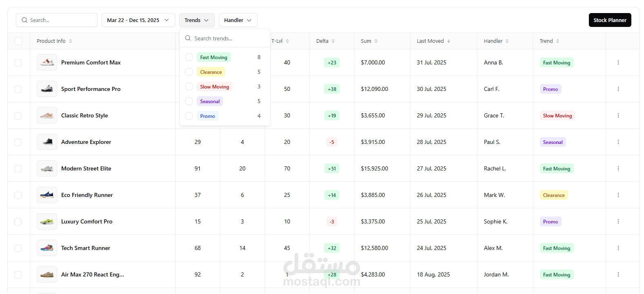Viewport: 644px width, 294px height.
Task: Open the Mar 22 - Dec 15, 2025 date range dropdown
Action: pyautogui.click(x=138, y=20)
